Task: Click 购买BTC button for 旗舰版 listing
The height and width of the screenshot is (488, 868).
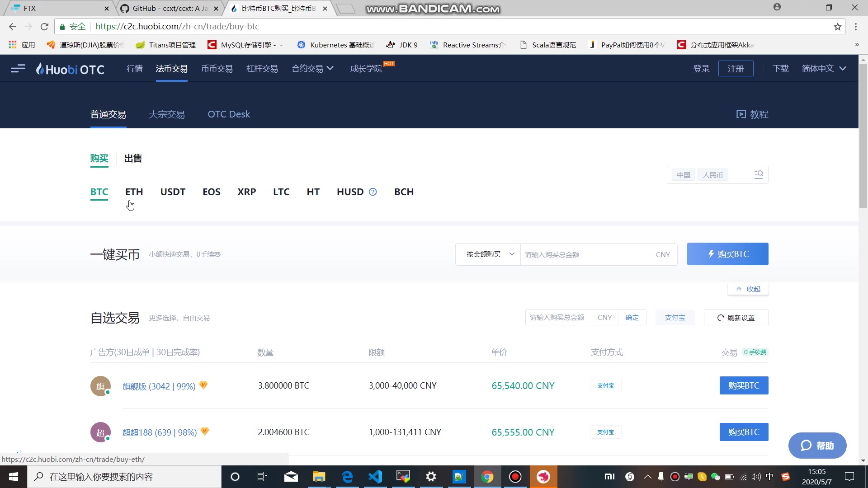Action: [743, 385]
